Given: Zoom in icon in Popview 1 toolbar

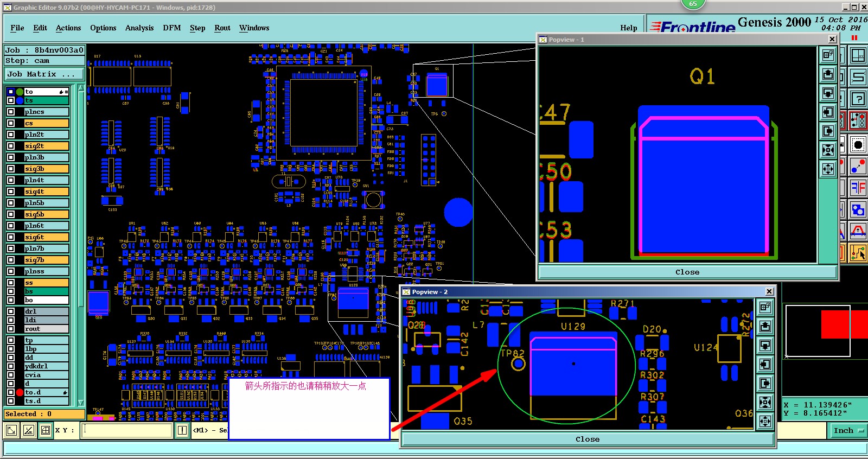Looking at the screenshot, I should pos(828,150).
